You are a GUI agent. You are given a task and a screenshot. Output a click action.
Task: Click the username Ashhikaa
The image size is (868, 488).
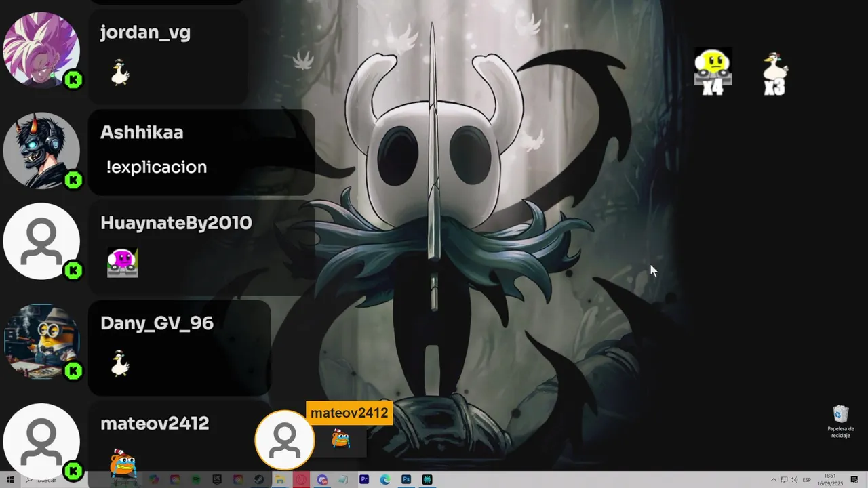142,132
